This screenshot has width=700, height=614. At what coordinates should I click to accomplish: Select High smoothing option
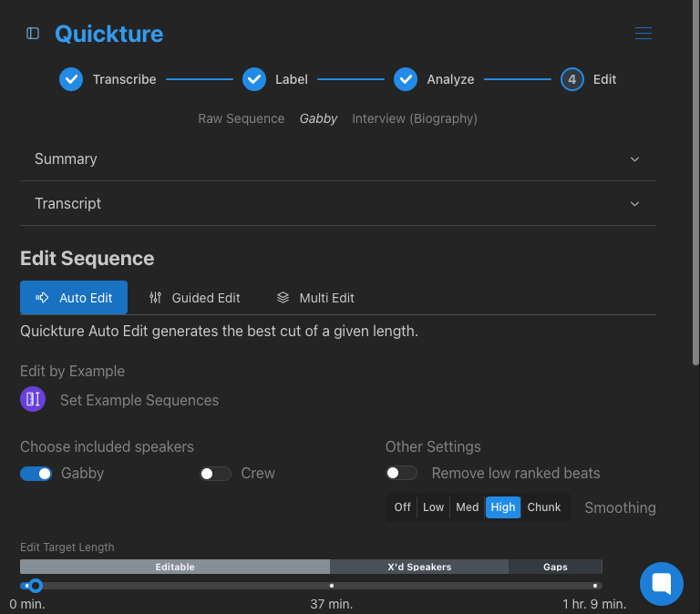click(x=503, y=507)
